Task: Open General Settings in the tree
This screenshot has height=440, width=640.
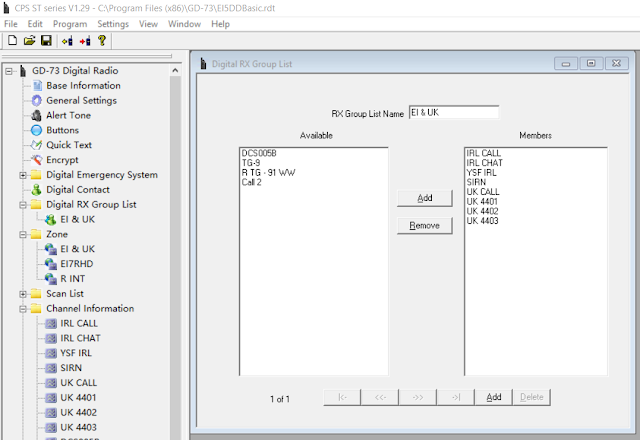Action: 81,100
